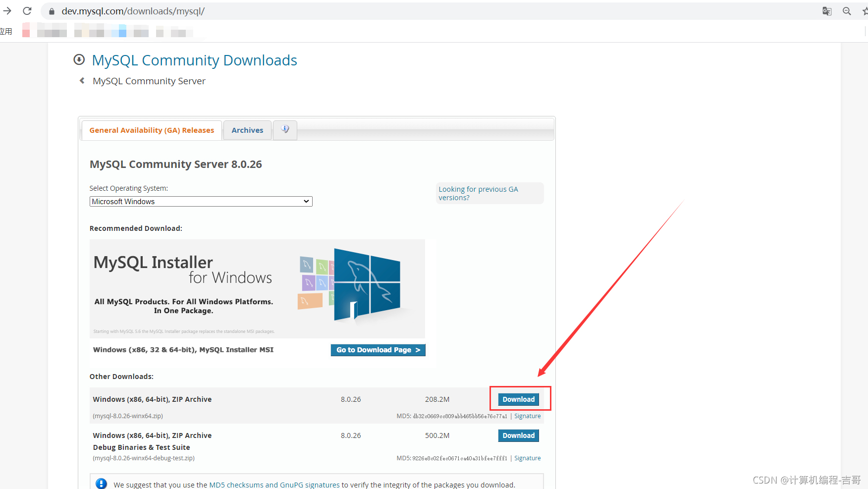Click 'Windows (x86, 32 & 64-bit), MySQL Installer MSI'
The height and width of the screenshot is (489, 868).
point(183,350)
